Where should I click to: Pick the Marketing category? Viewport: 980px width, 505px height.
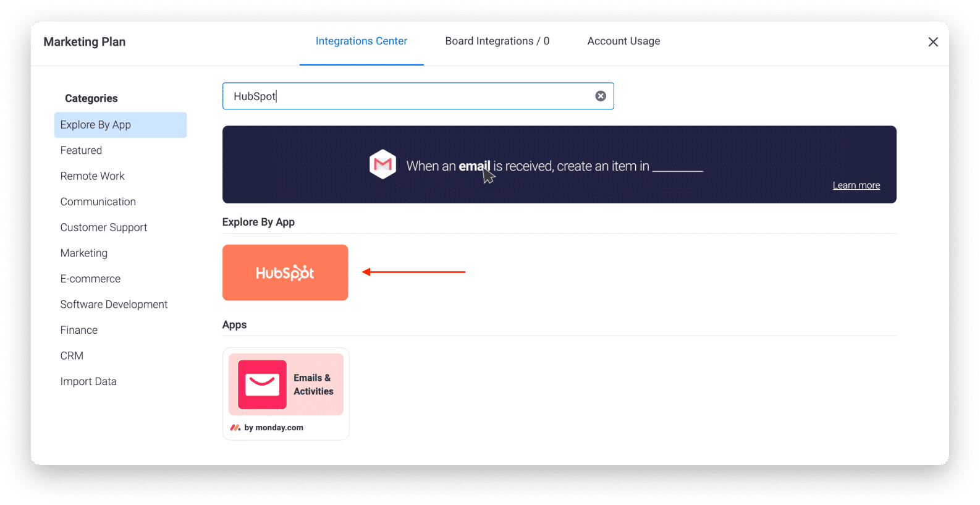tap(84, 253)
